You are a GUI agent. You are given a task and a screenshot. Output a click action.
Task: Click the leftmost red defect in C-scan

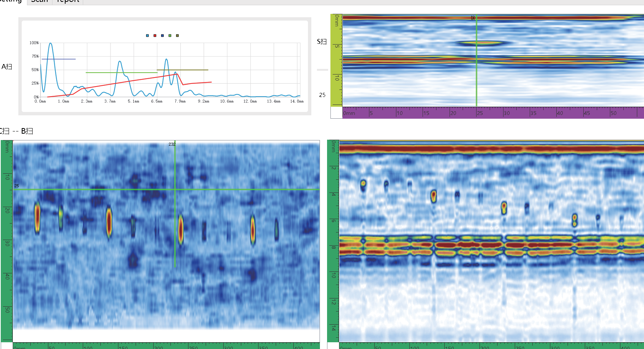37,218
